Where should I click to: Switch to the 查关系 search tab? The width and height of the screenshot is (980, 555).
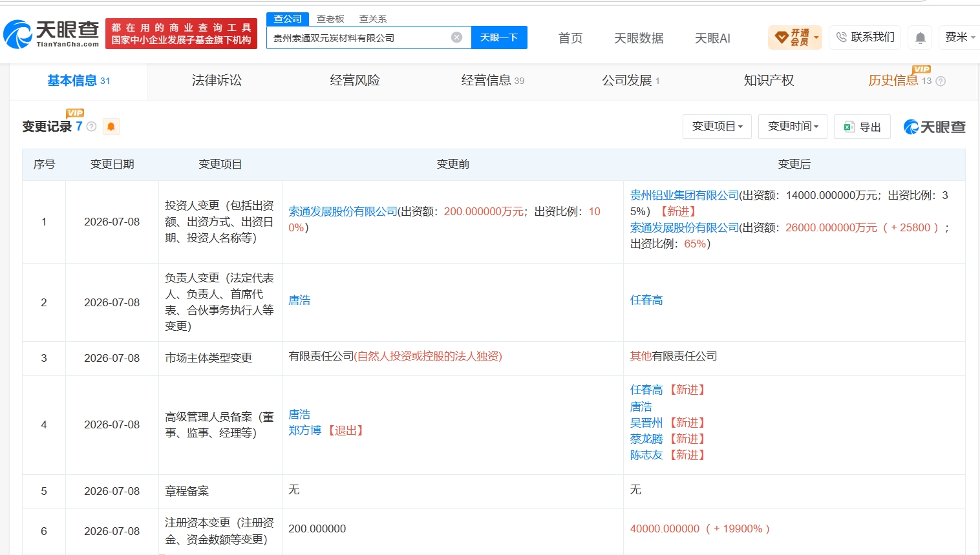373,19
